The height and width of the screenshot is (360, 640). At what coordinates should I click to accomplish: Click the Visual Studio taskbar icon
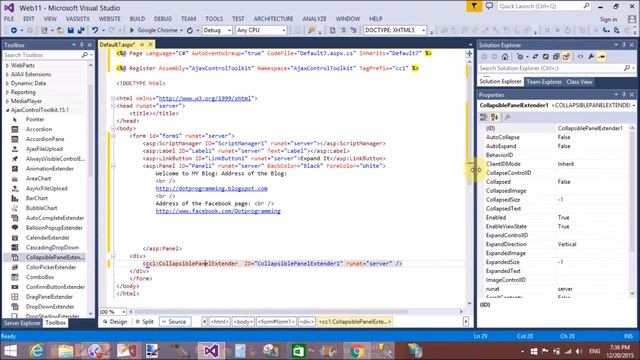(x=211, y=351)
